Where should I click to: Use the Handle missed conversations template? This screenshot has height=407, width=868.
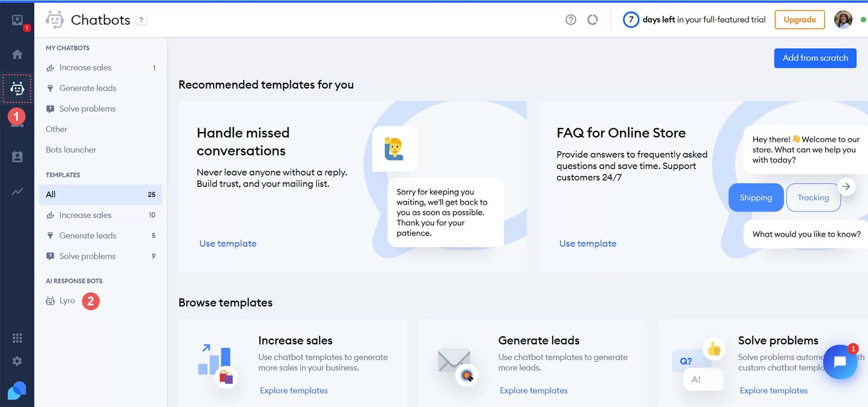point(228,244)
